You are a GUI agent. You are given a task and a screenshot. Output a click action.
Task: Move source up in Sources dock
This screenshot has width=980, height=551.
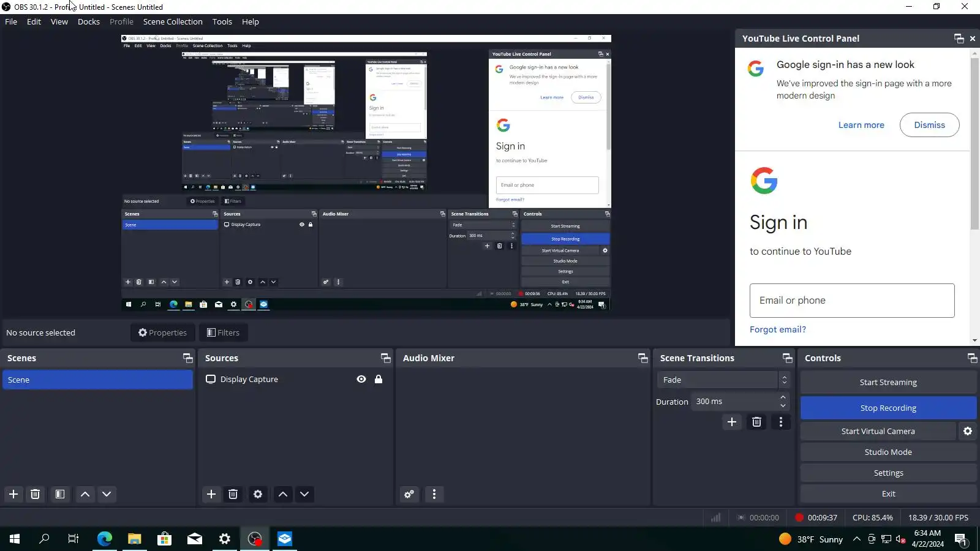pyautogui.click(x=283, y=494)
